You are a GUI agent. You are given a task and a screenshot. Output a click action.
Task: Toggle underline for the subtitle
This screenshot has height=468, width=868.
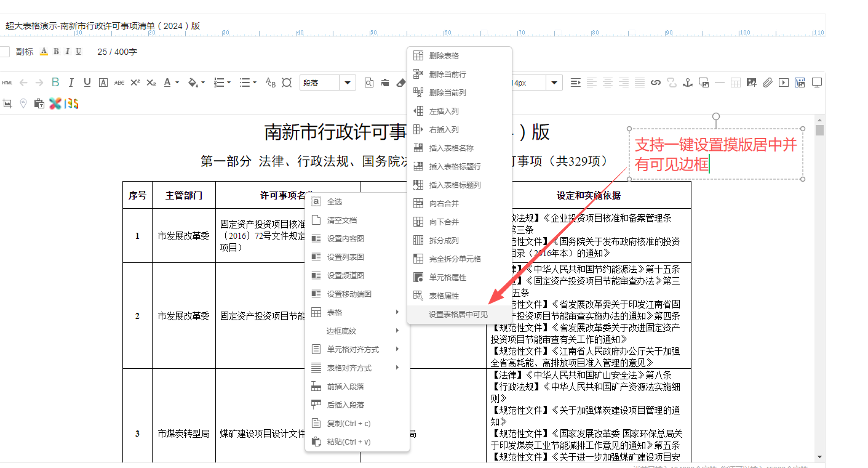coord(79,52)
